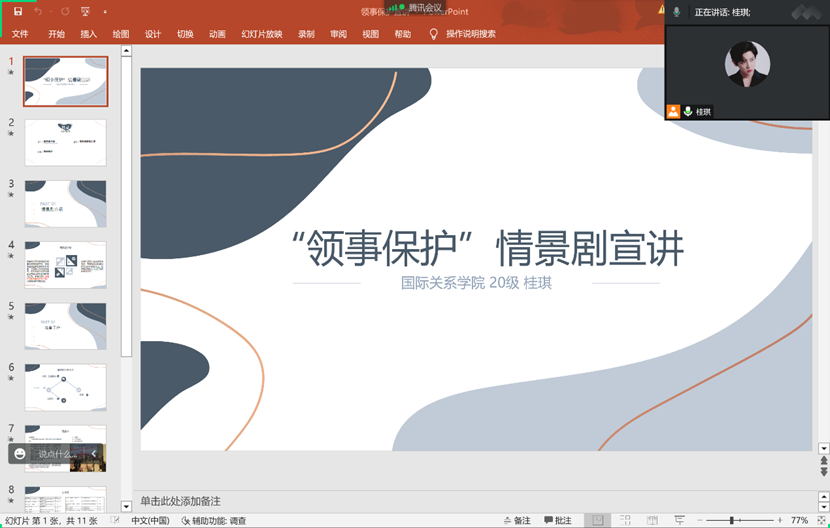830x528 pixels.
Task: Click the Slide Show view icon in status bar
Action: click(x=675, y=521)
